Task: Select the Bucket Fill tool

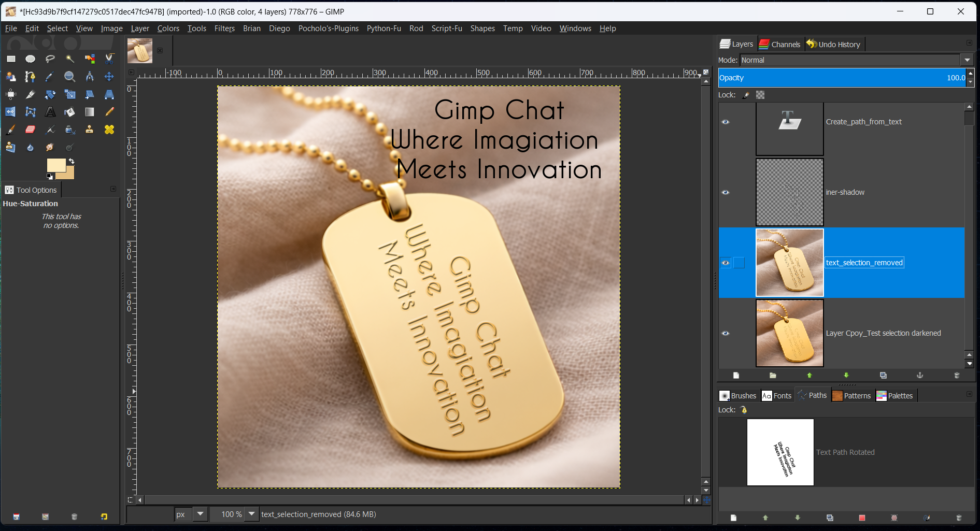Action: [70, 112]
